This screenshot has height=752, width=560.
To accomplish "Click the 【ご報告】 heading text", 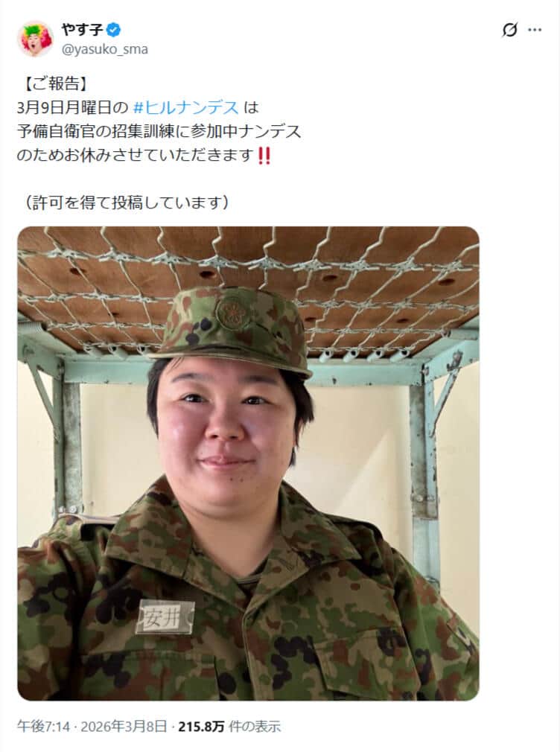I will tap(54, 83).
